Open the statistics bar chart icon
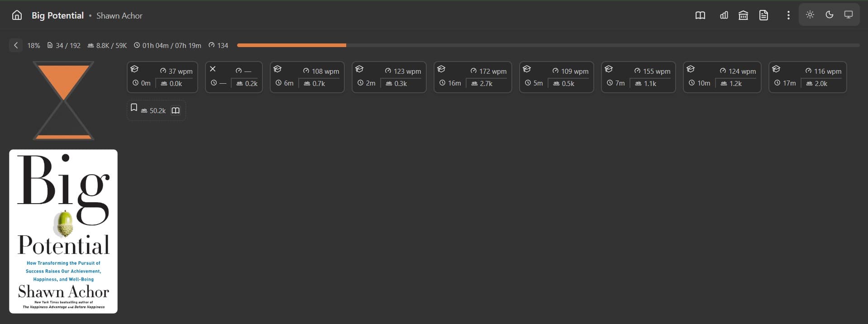The height and width of the screenshot is (324, 868). (x=724, y=15)
